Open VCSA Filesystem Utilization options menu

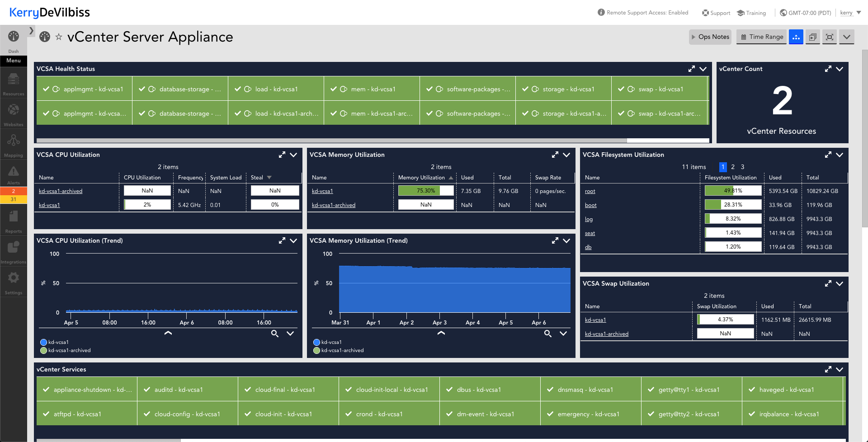click(x=840, y=155)
